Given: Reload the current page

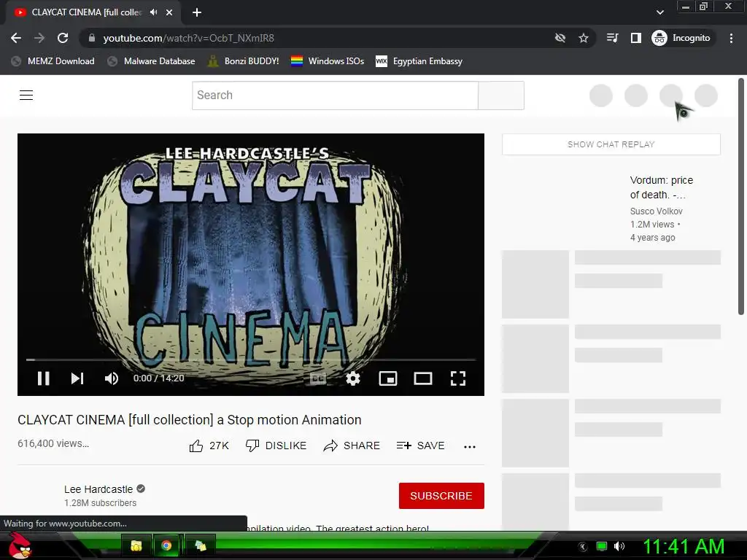Looking at the screenshot, I should coord(63,38).
